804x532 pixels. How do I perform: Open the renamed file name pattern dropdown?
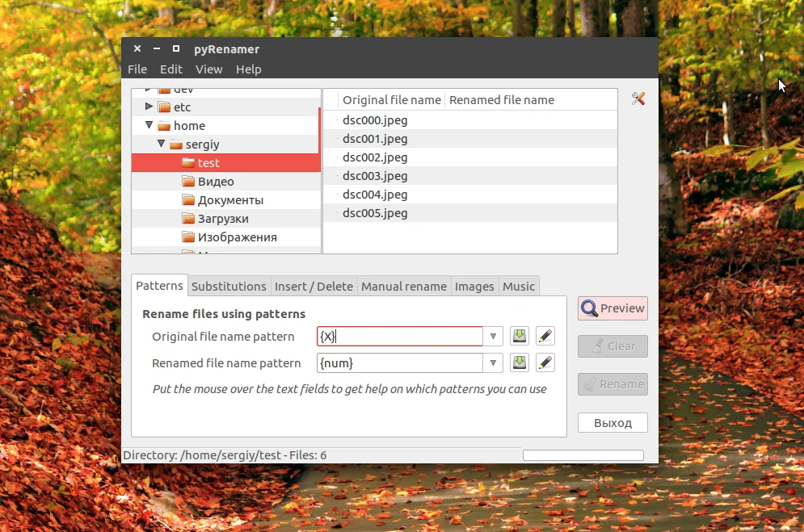pos(493,363)
